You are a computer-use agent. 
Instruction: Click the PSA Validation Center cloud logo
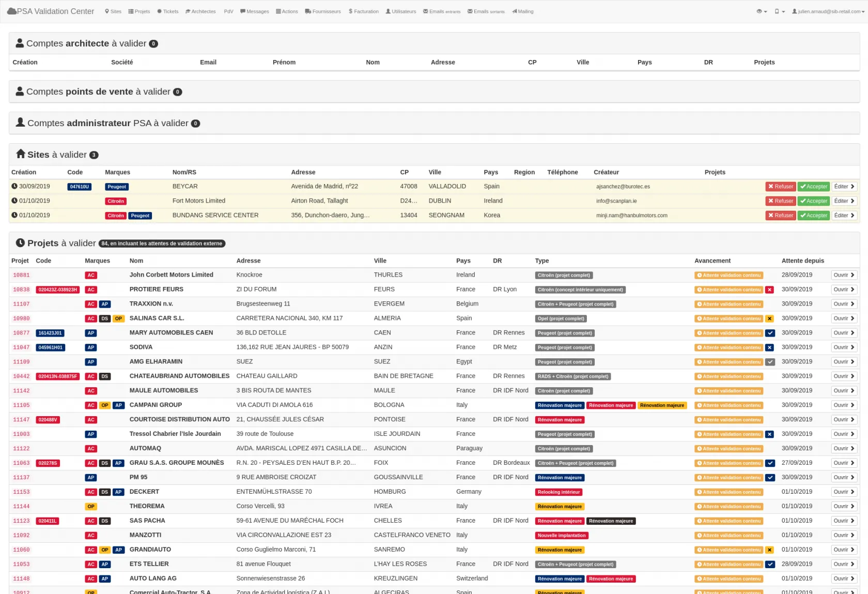[11, 11]
